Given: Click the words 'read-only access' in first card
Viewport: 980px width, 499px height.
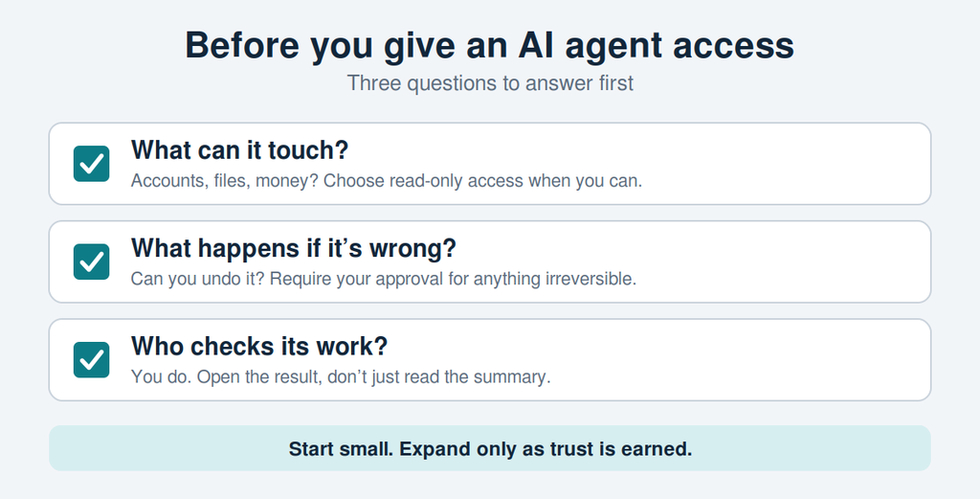Looking at the screenshot, I should coord(457,181).
